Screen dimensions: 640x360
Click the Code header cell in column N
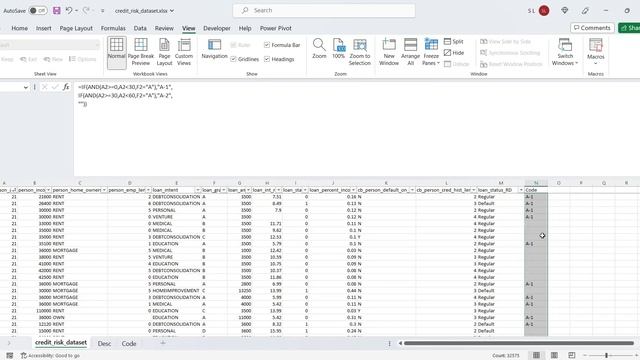point(536,190)
